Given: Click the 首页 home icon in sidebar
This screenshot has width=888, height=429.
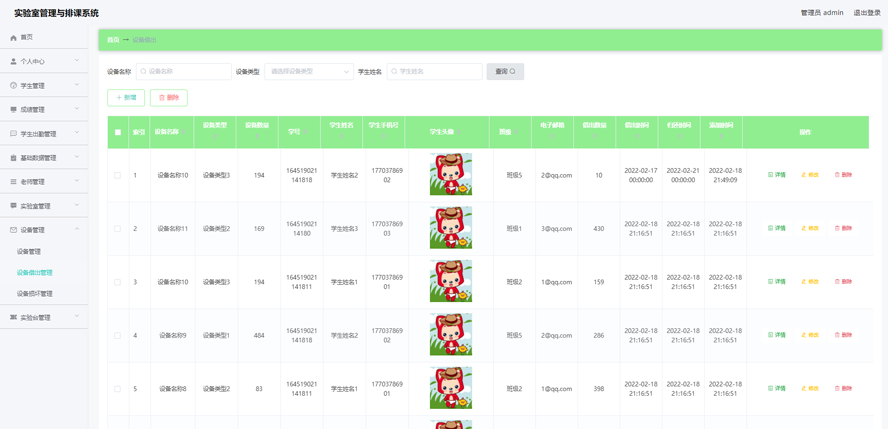Looking at the screenshot, I should [x=13, y=38].
